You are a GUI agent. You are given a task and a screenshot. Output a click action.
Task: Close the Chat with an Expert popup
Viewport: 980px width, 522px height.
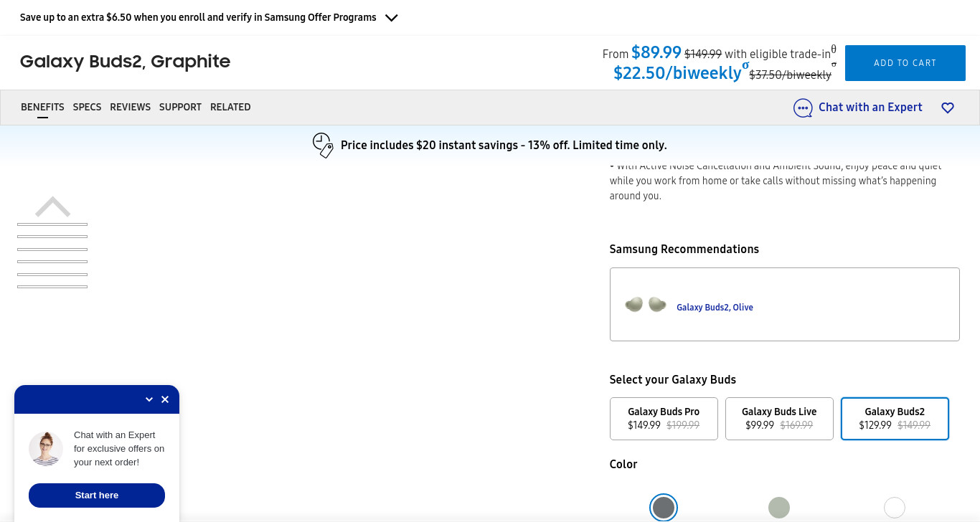(x=165, y=399)
